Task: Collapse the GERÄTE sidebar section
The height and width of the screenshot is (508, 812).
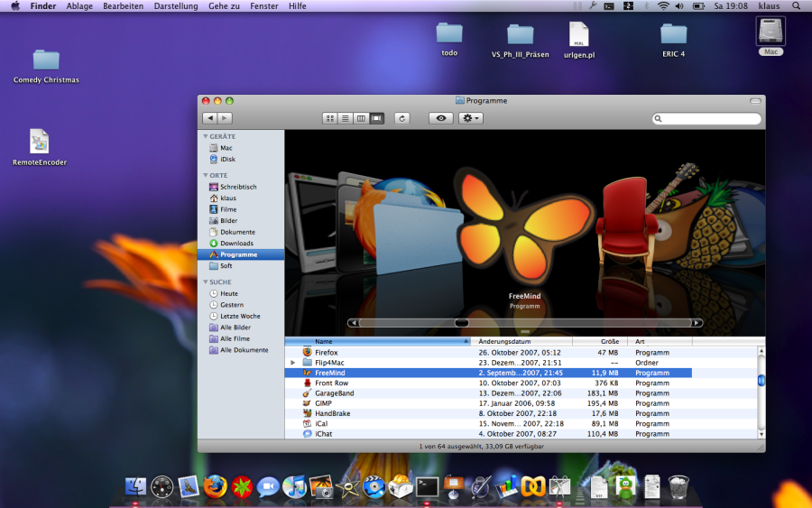Action: [x=206, y=136]
